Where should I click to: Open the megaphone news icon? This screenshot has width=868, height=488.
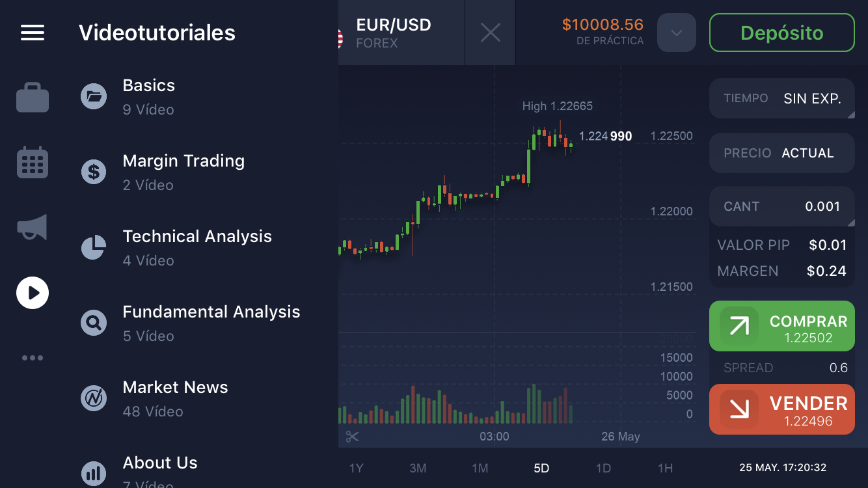point(33,227)
